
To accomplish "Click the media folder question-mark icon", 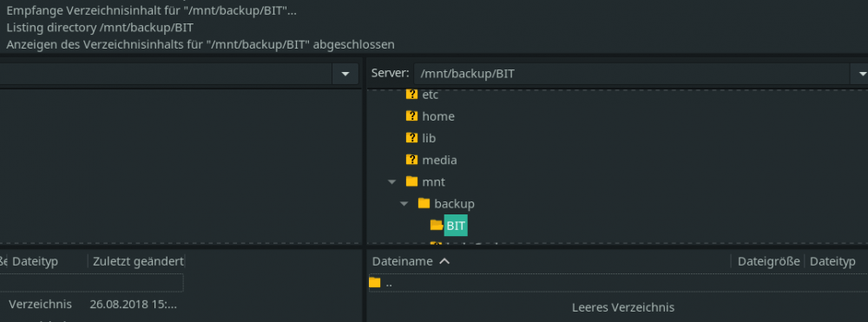I will pyautogui.click(x=411, y=160).
